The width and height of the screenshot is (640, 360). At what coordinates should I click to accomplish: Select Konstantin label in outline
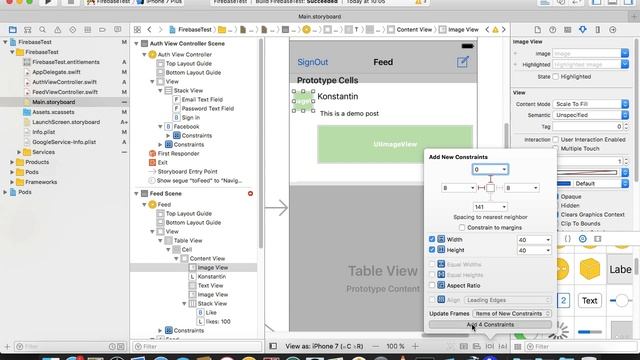(x=211, y=277)
